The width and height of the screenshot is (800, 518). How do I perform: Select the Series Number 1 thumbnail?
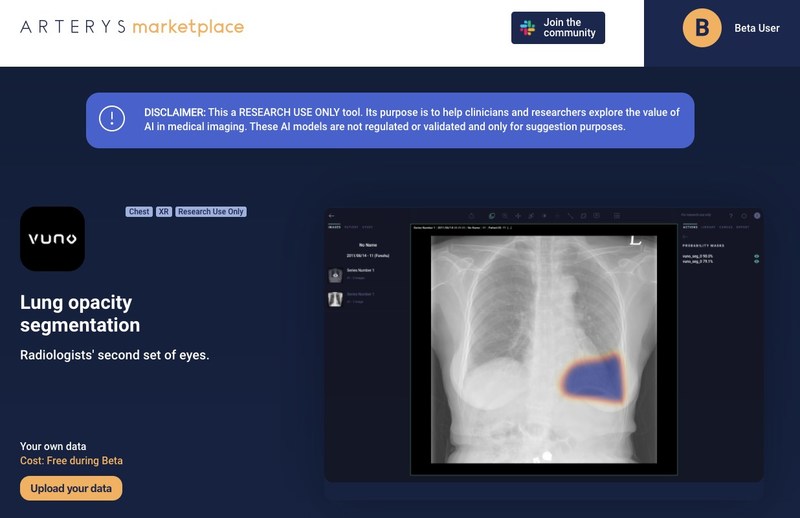click(x=335, y=275)
